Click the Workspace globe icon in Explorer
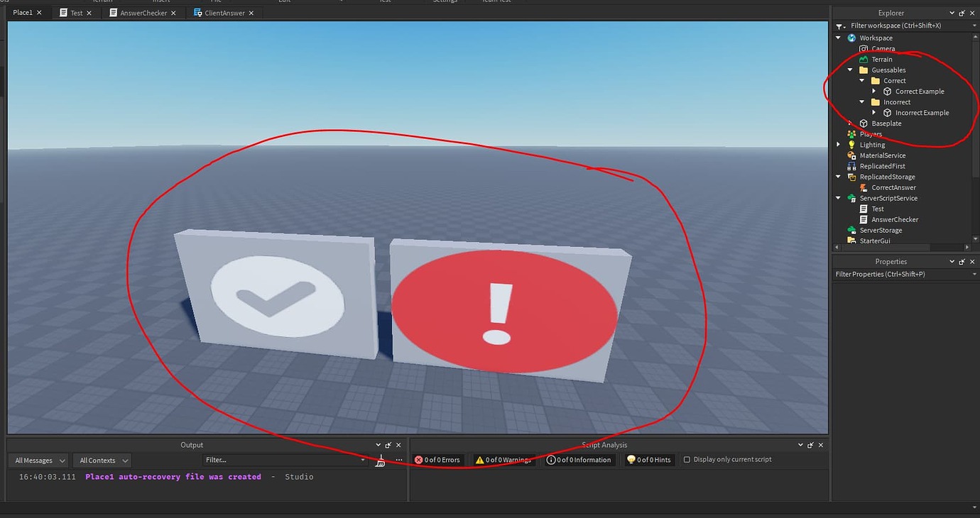 (x=851, y=38)
